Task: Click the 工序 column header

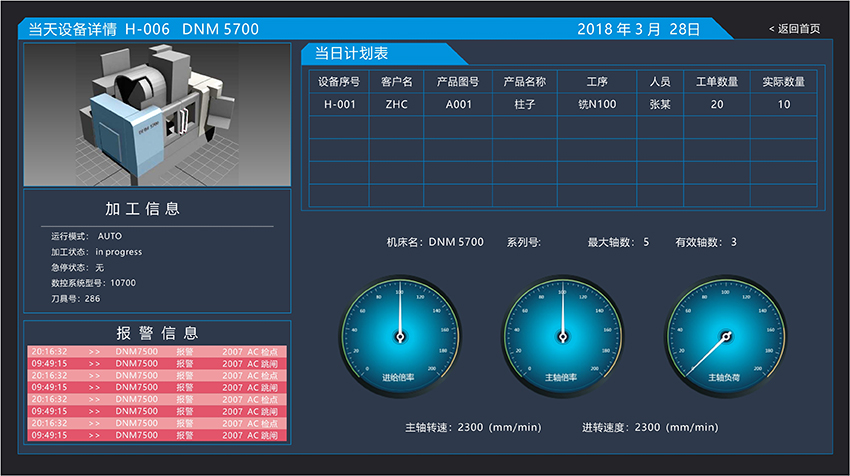Action: pyautogui.click(x=597, y=82)
